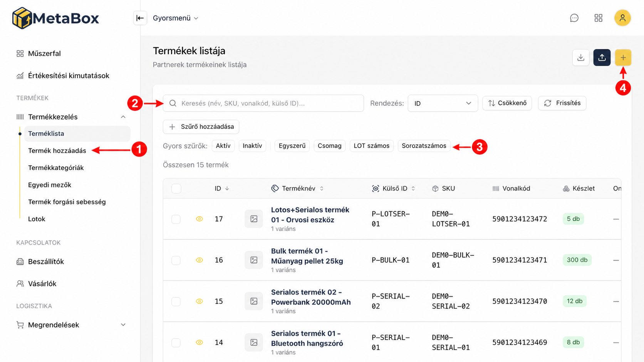Click the 8 db stock badge
The image size is (644, 362).
(x=573, y=342)
